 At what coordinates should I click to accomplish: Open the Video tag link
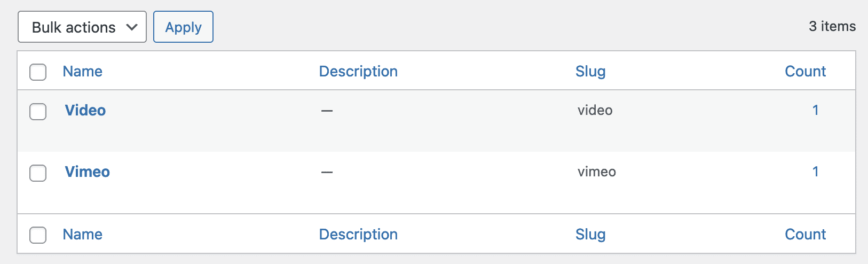click(85, 111)
